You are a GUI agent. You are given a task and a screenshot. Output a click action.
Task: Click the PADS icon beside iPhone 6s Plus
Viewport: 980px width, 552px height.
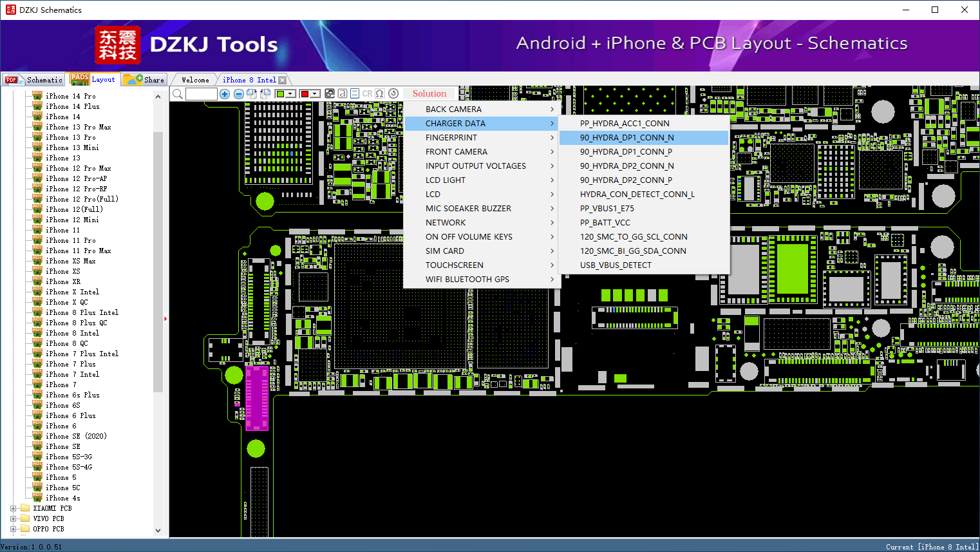coord(37,395)
